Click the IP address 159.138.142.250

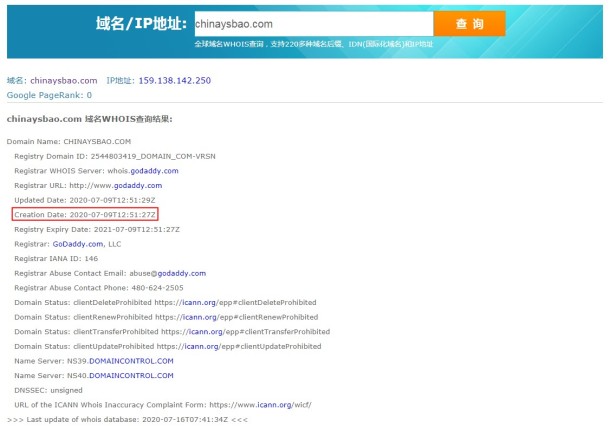pyautogui.click(x=174, y=80)
